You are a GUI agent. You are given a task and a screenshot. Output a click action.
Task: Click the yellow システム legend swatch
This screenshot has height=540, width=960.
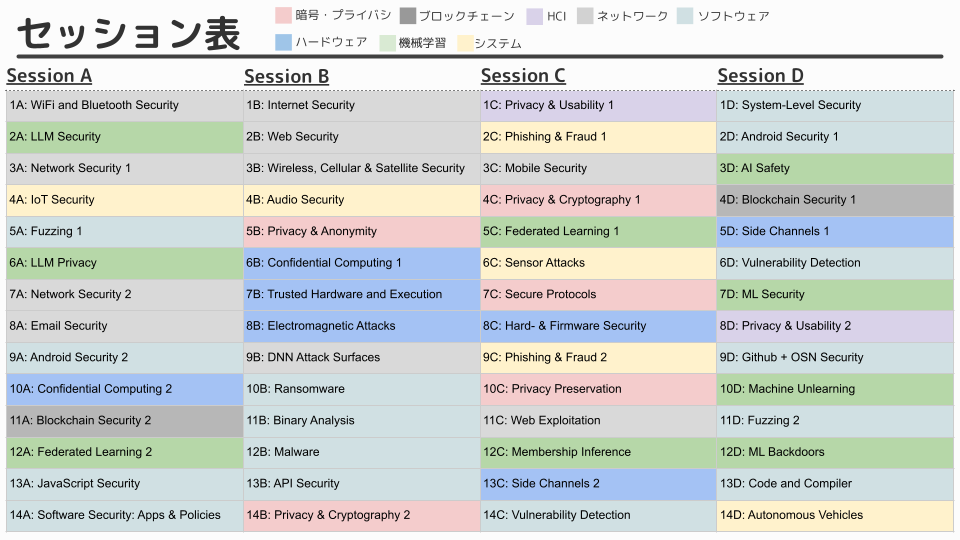465,43
